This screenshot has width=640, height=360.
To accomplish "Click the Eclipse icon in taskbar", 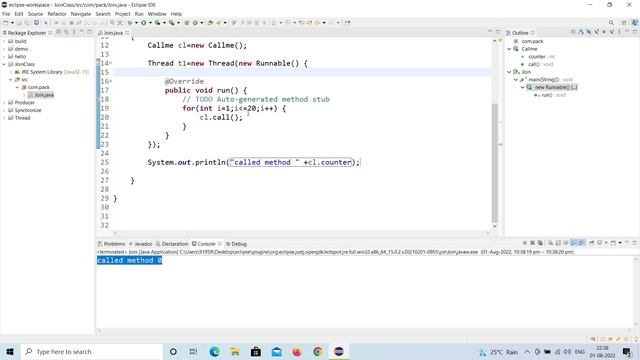I will coord(338,351).
